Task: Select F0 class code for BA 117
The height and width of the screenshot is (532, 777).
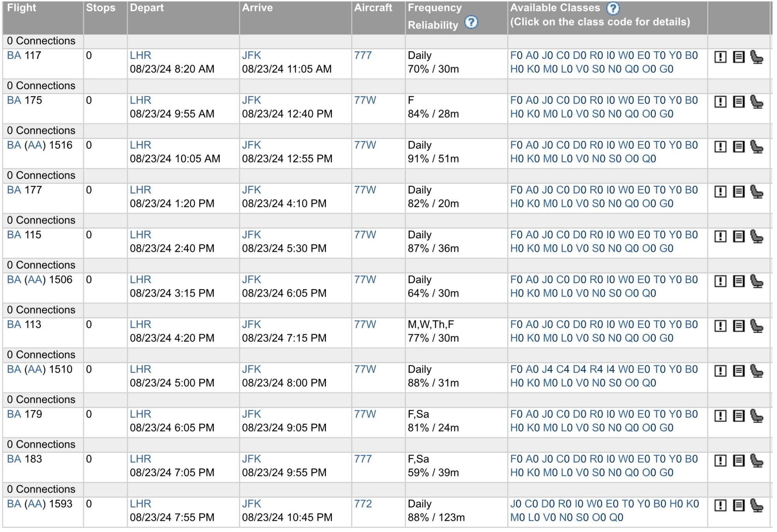Action: coord(516,55)
